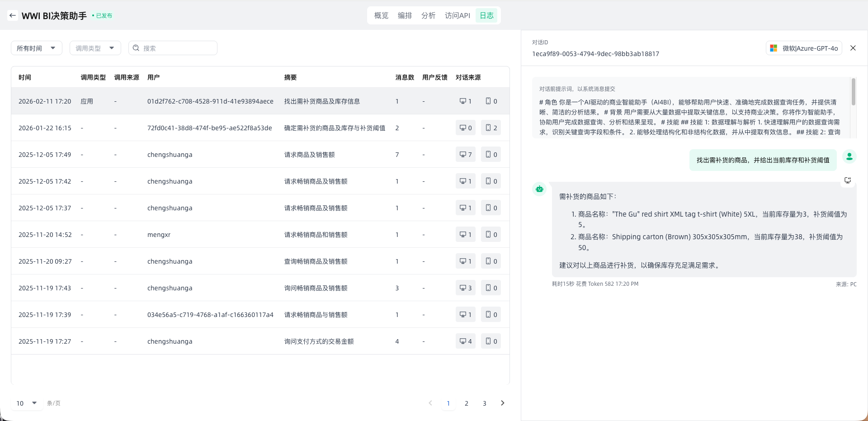Open the 10 条/页 page size selector
The image size is (868, 421).
tap(27, 403)
